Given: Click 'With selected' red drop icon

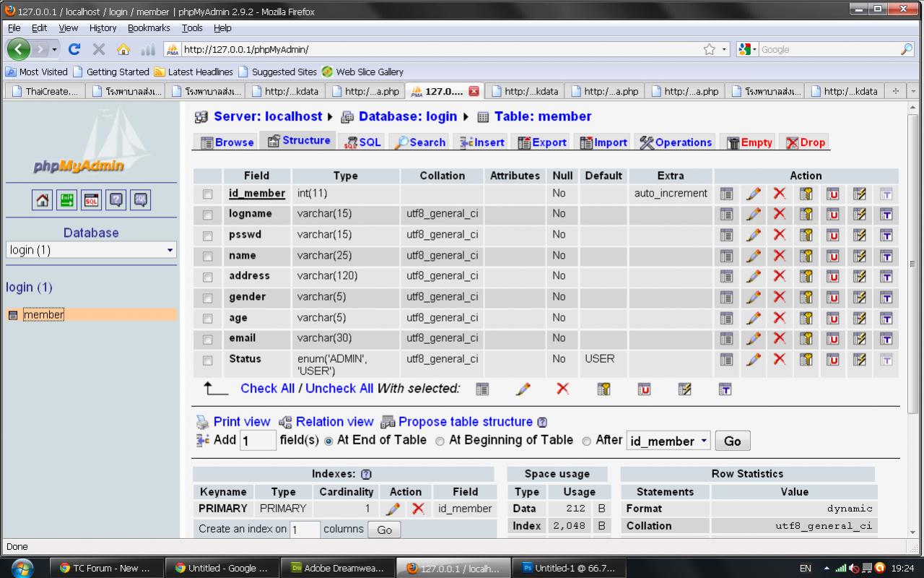Looking at the screenshot, I should (563, 389).
